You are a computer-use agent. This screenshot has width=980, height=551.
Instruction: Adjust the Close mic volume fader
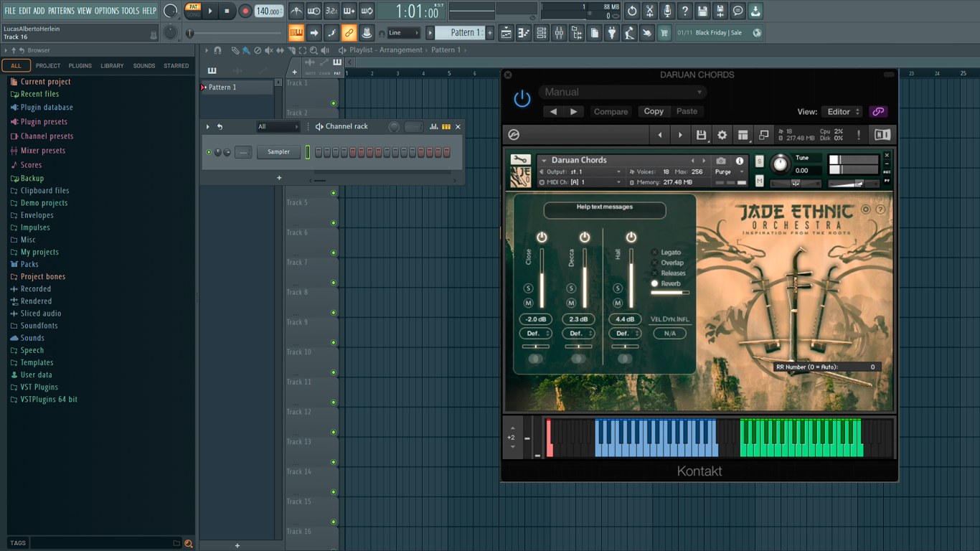[x=542, y=278]
